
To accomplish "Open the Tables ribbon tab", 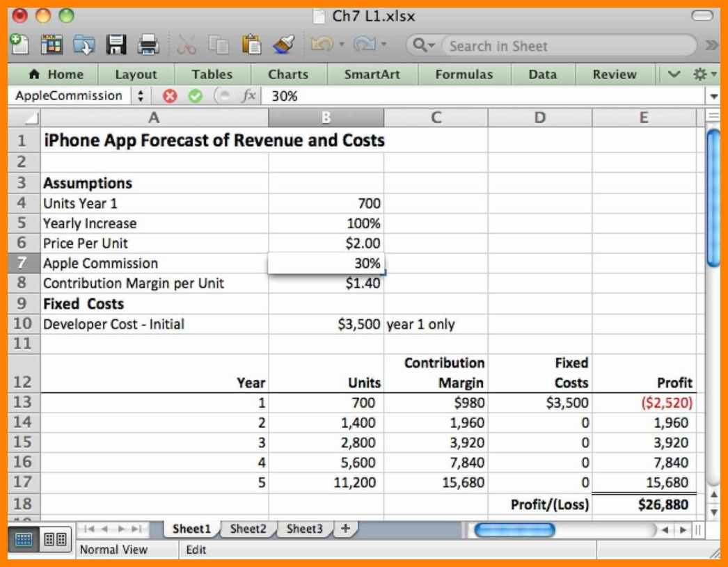I will click(x=212, y=74).
